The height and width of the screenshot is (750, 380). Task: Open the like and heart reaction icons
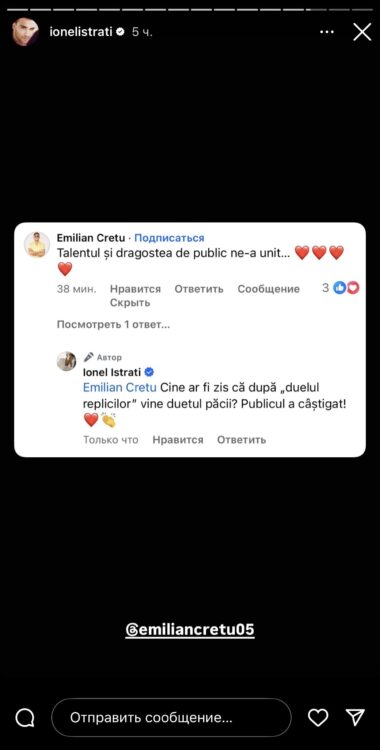(x=346, y=287)
